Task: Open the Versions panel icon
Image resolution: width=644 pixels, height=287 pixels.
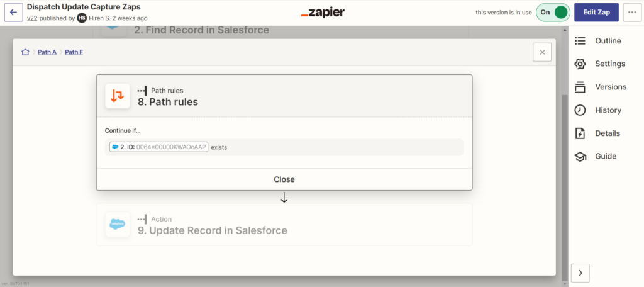Action: (x=580, y=87)
